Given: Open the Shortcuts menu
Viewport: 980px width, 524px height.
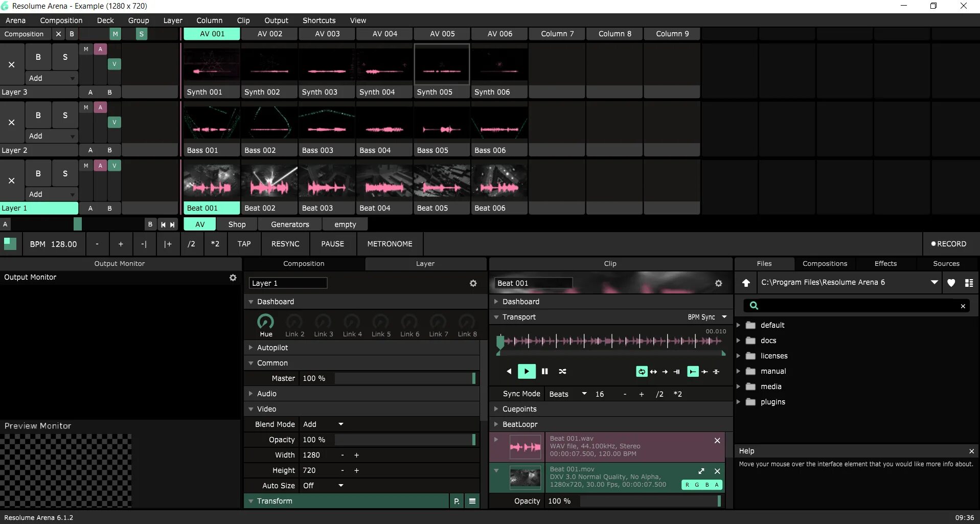Looking at the screenshot, I should (319, 20).
